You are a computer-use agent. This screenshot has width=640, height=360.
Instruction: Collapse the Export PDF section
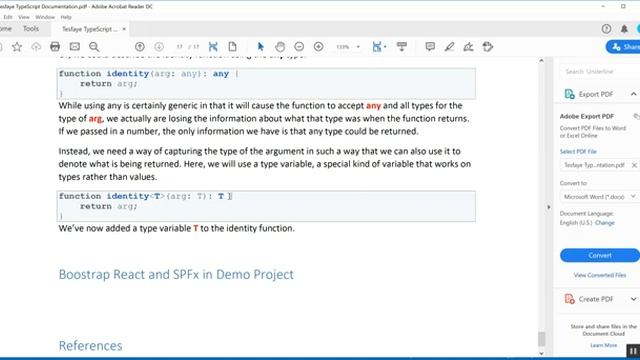coord(633,94)
